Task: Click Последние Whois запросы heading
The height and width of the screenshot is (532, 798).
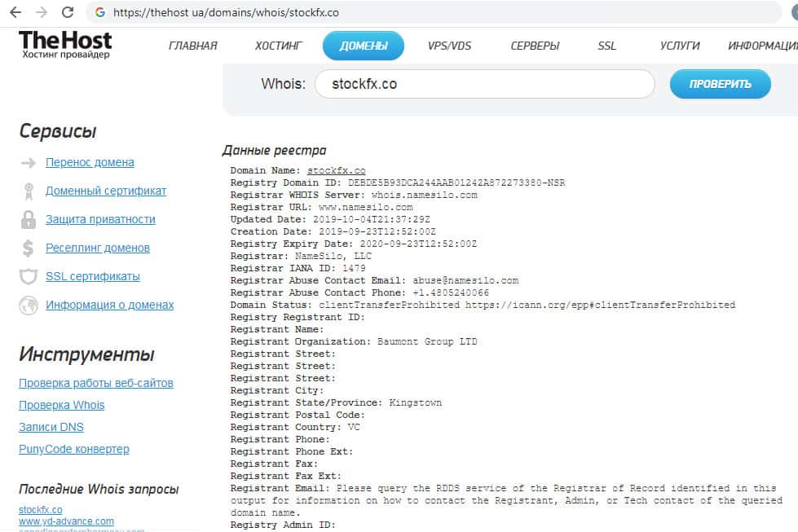Action: (x=99, y=490)
